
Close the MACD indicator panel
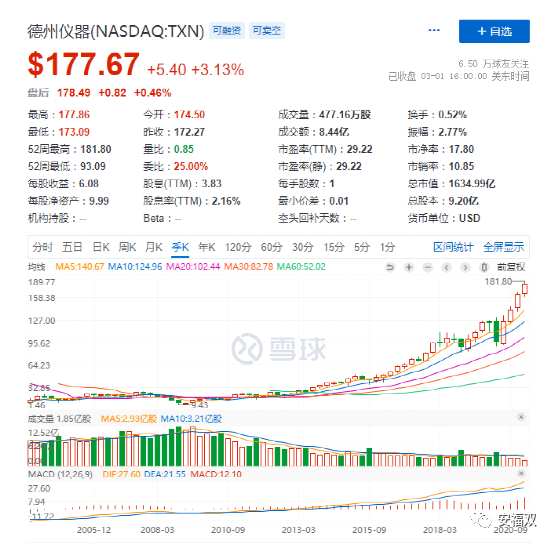point(521,473)
